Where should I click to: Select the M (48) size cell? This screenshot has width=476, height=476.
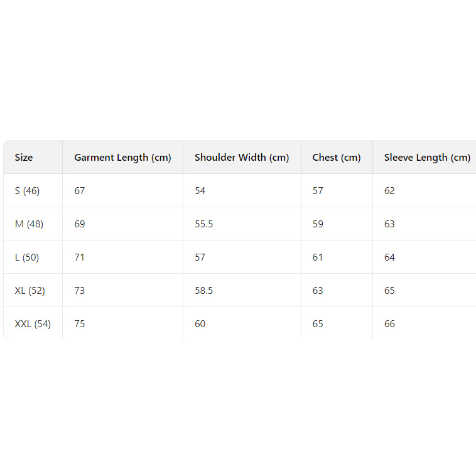coord(29,224)
